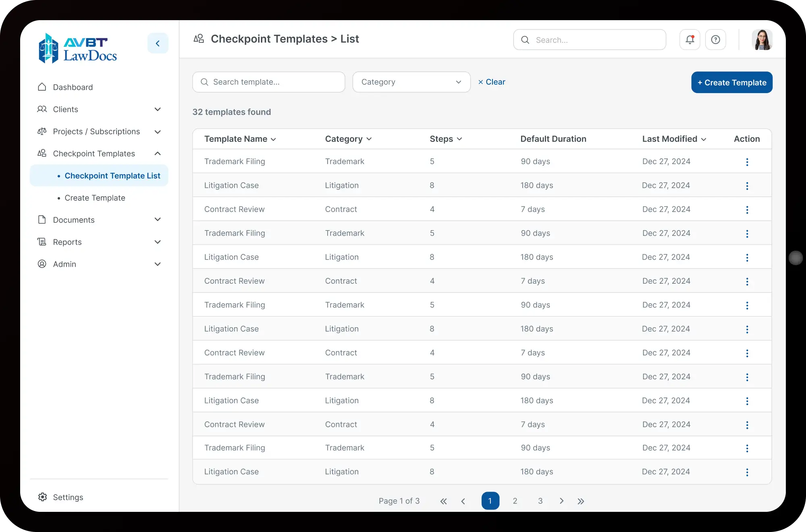The height and width of the screenshot is (532, 806).
Task: Collapse sidebar with the back arrow button
Action: (158, 43)
